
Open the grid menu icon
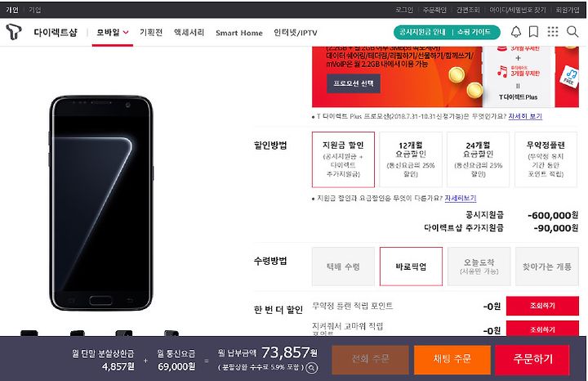pyautogui.click(x=553, y=32)
